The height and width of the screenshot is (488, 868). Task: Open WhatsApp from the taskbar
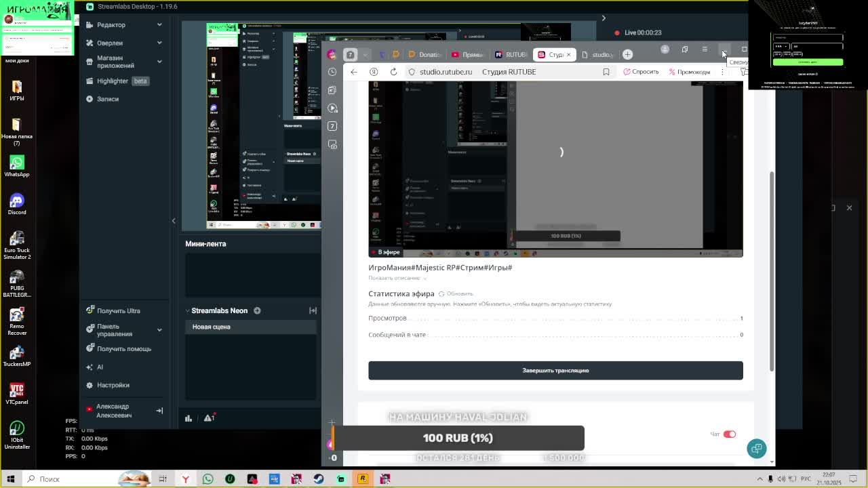click(x=208, y=479)
